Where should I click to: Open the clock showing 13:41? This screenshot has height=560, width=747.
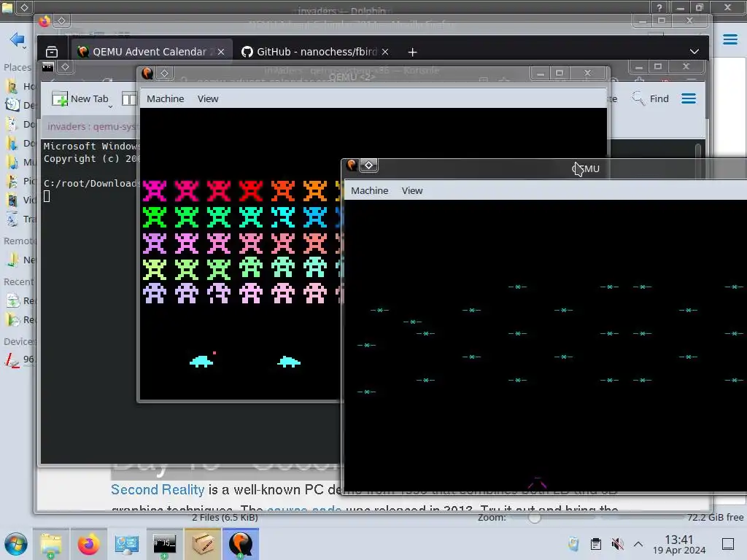[x=679, y=544]
